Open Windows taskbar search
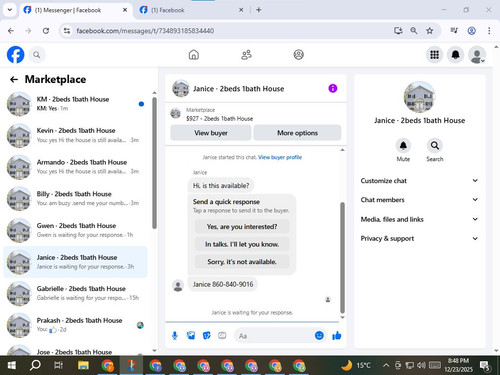500x375 pixels. [x=35, y=365]
